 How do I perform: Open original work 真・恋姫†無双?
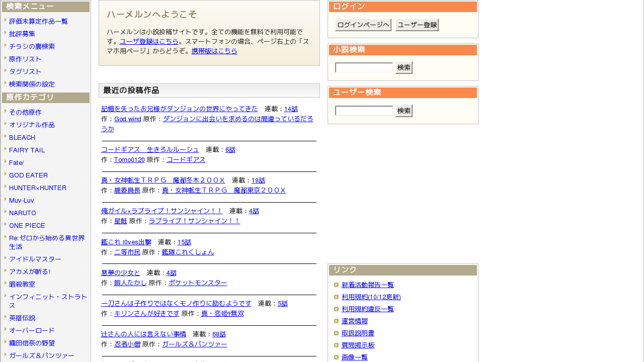coord(222,313)
